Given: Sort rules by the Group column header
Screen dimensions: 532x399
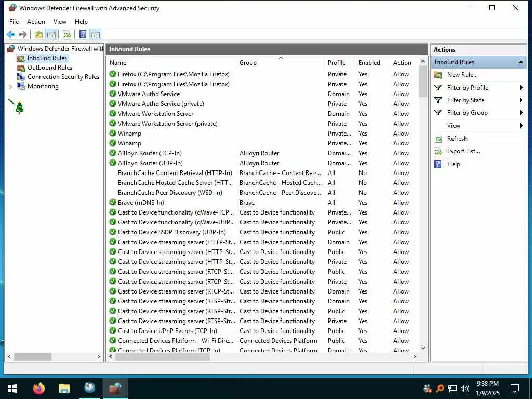Looking at the screenshot, I should (280, 63).
